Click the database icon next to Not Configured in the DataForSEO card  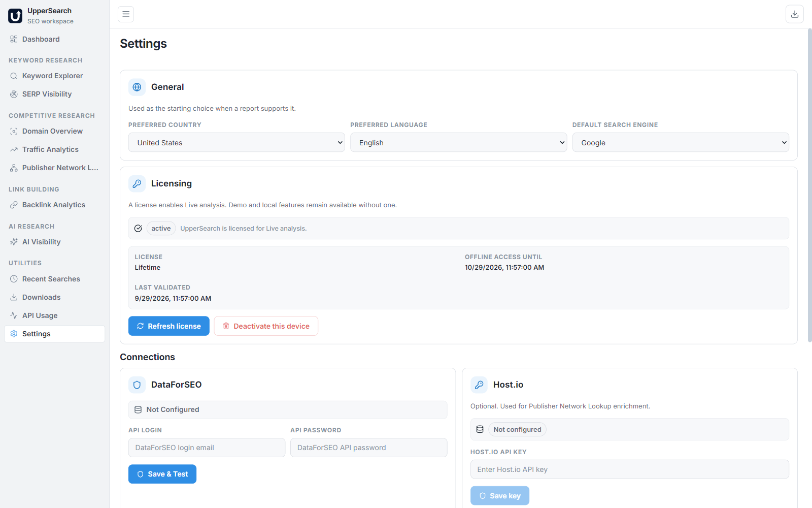tap(138, 409)
